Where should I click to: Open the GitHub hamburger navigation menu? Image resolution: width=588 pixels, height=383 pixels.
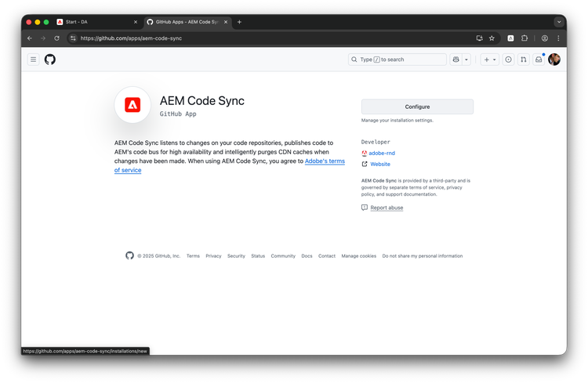tap(34, 60)
